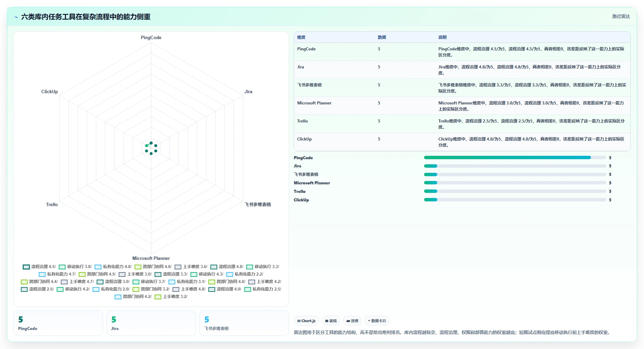Toggle legend series 流程治理 2.5/
Viewport: 644px width, 349px height.
coord(37,289)
